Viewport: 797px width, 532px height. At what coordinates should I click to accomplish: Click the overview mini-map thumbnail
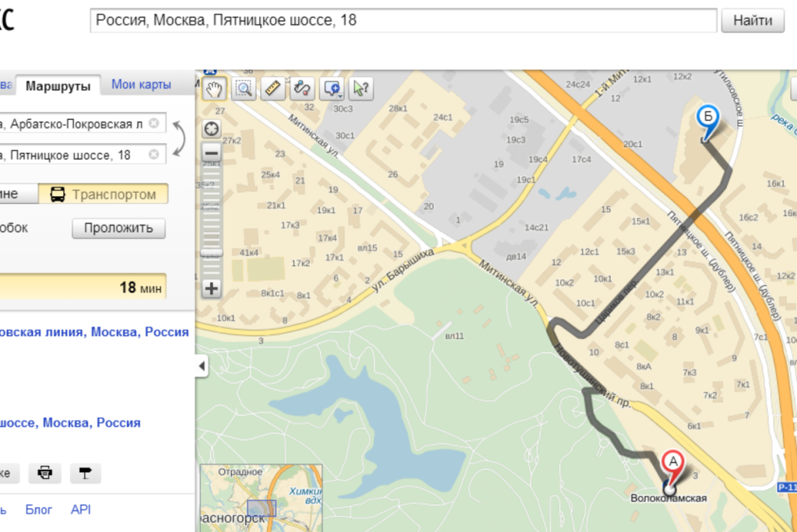click(x=262, y=498)
